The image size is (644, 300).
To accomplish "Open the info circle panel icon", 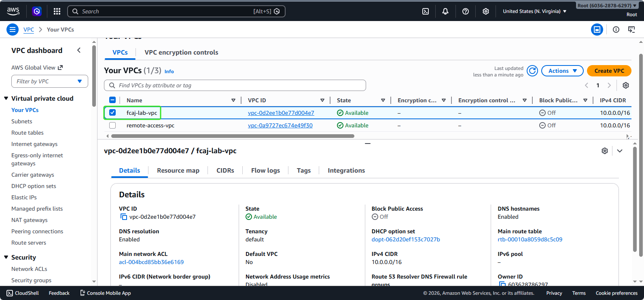I will pyautogui.click(x=616, y=30).
